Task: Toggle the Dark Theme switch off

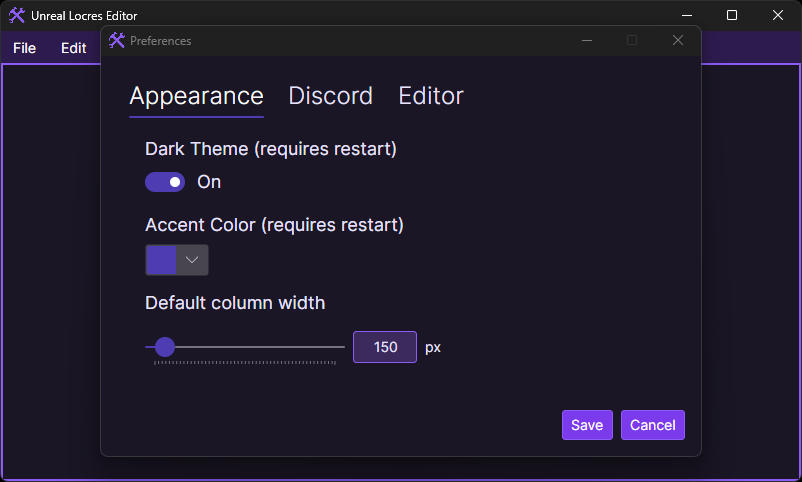Action: click(x=165, y=182)
